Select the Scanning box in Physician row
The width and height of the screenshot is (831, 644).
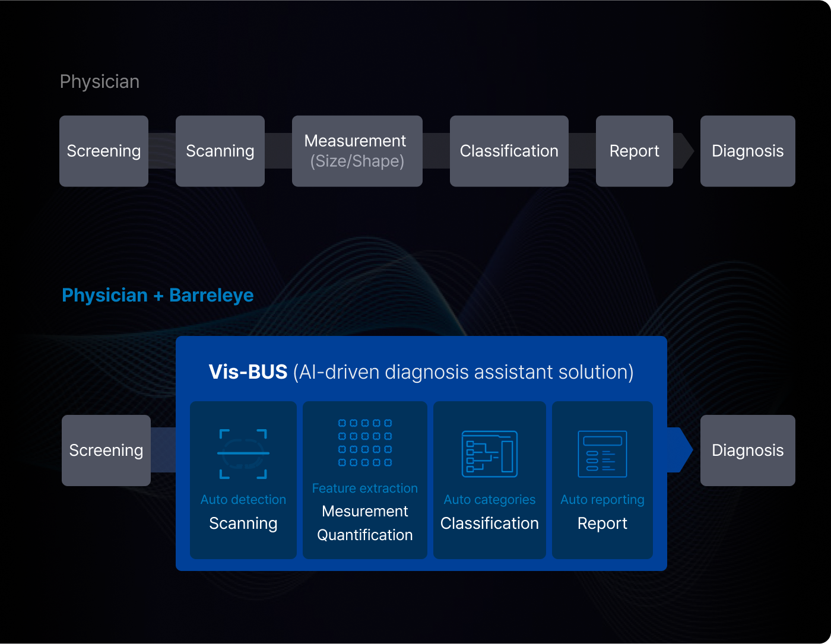[220, 151]
